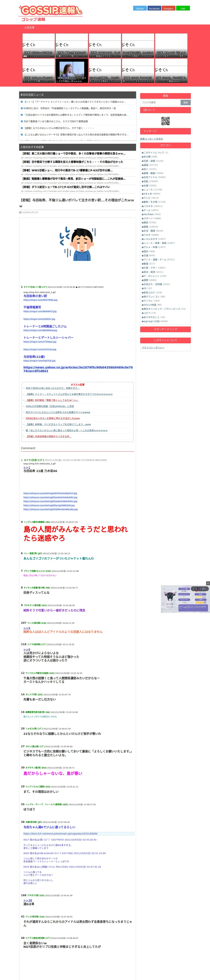Open recommended link WEB広告の×ボタンを簡単に押せる方法
210x980 pixels.
[x=53, y=418]
